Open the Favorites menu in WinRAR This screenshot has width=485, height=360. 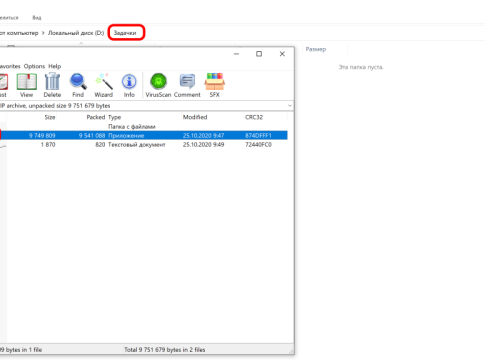(x=10, y=66)
